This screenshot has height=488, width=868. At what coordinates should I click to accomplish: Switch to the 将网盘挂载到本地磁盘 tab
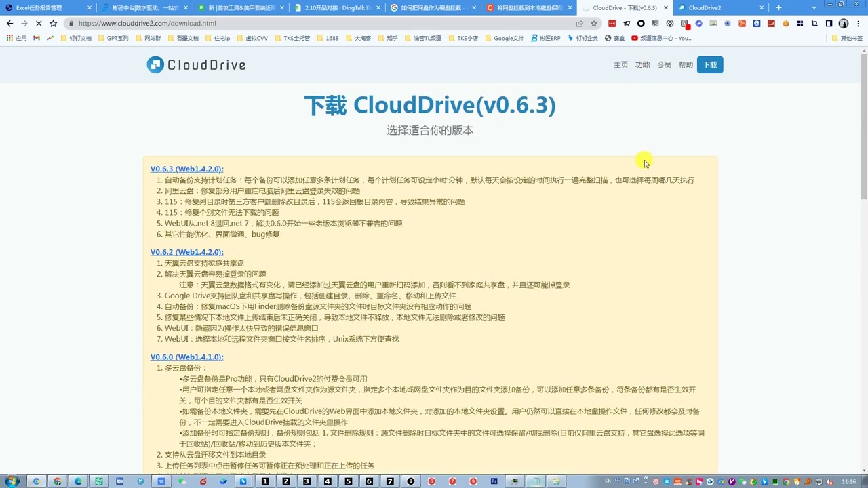(530, 8)
